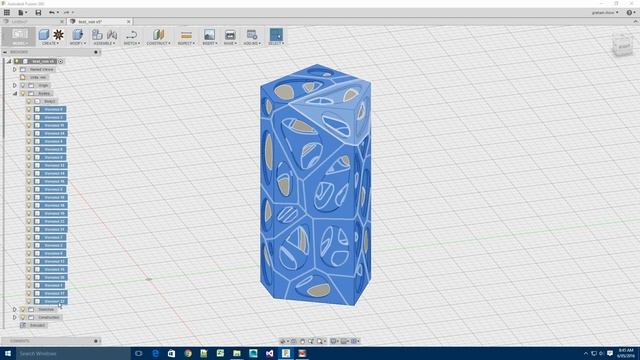Select the Press Pull modify icon

click(78, 35)
